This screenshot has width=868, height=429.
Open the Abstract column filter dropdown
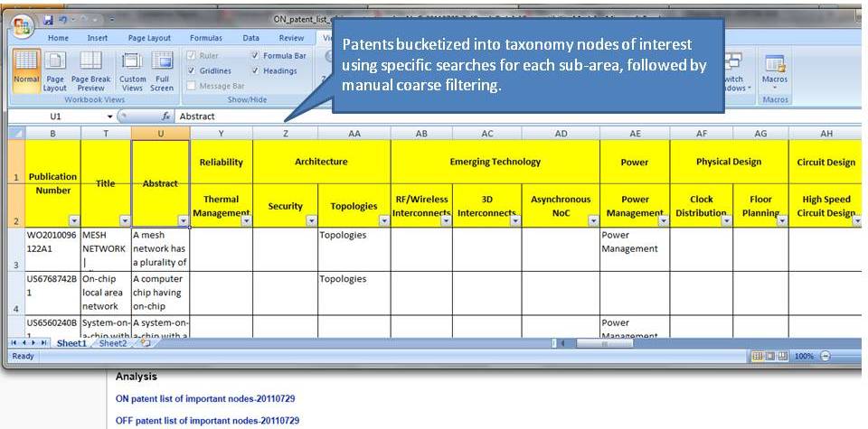(183, 220)
